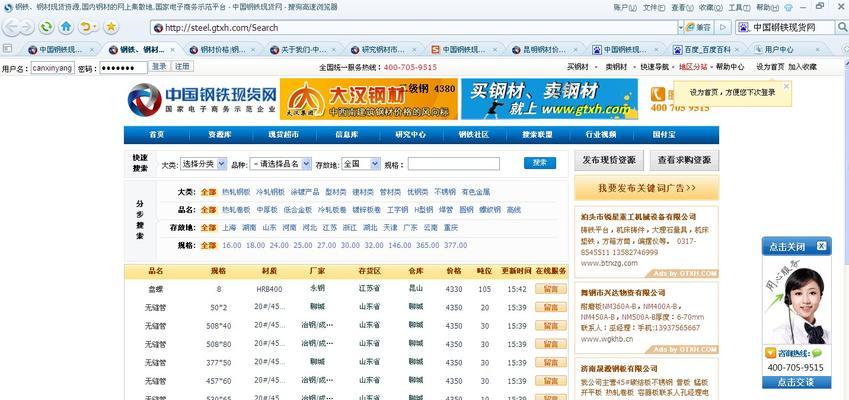Filter 品名 by 螺纹钢

[x=490, y=209]
